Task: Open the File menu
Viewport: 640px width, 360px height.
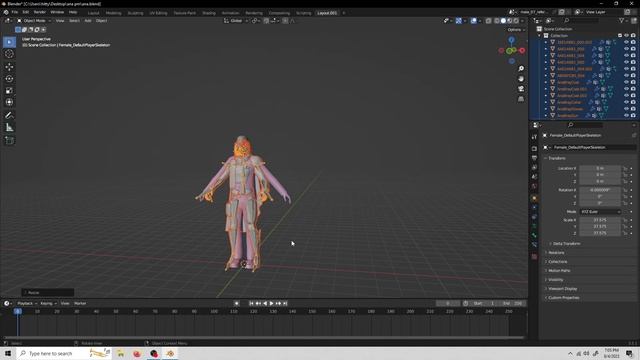Action: (x=15, y=12)
